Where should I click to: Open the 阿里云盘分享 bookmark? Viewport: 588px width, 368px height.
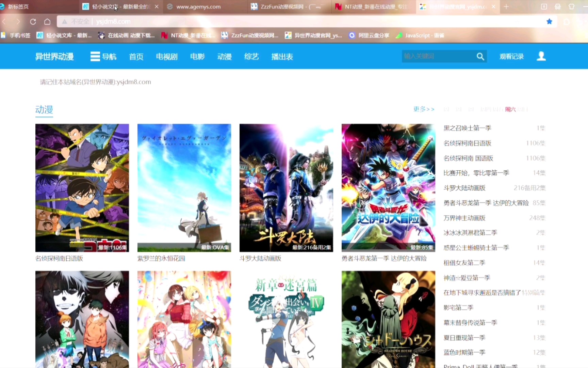pos(369,35)
